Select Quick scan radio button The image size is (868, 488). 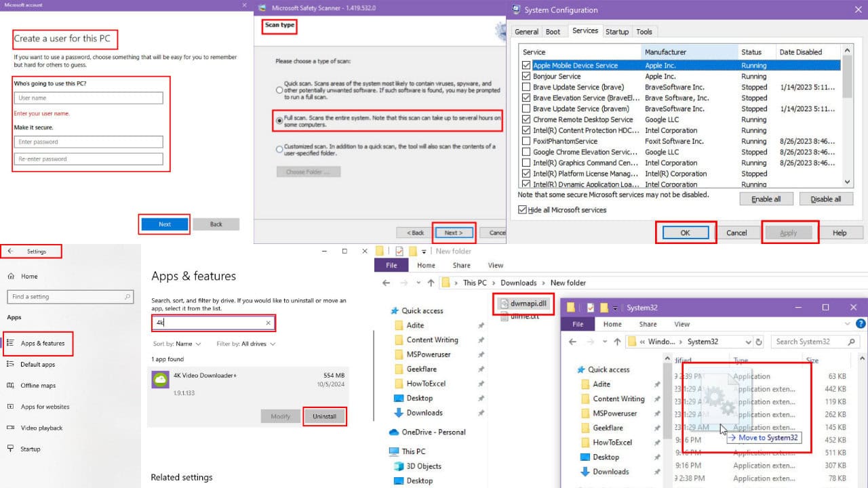tap(279, 90)
